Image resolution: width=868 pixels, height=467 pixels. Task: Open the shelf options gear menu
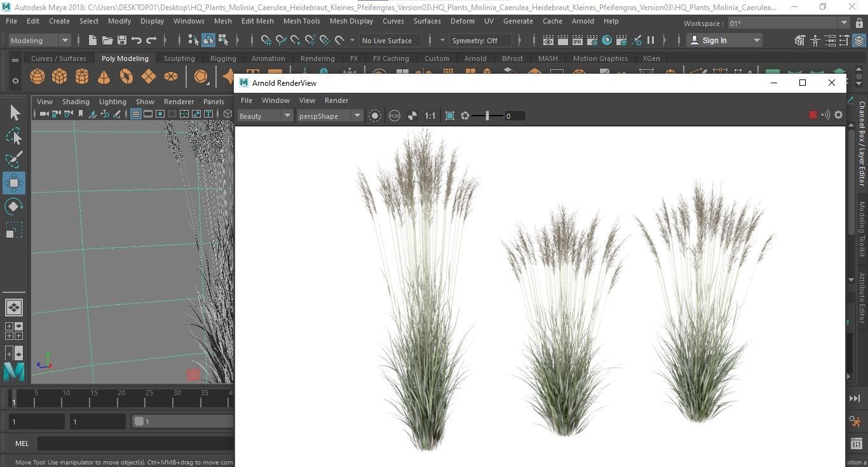pyautogui.click(x=15, y=81)
